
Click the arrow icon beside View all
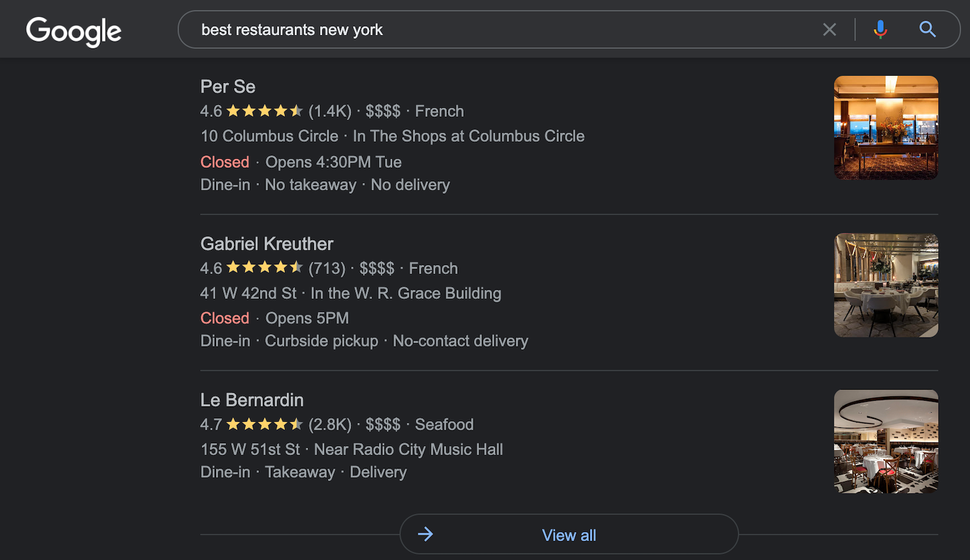426,534
